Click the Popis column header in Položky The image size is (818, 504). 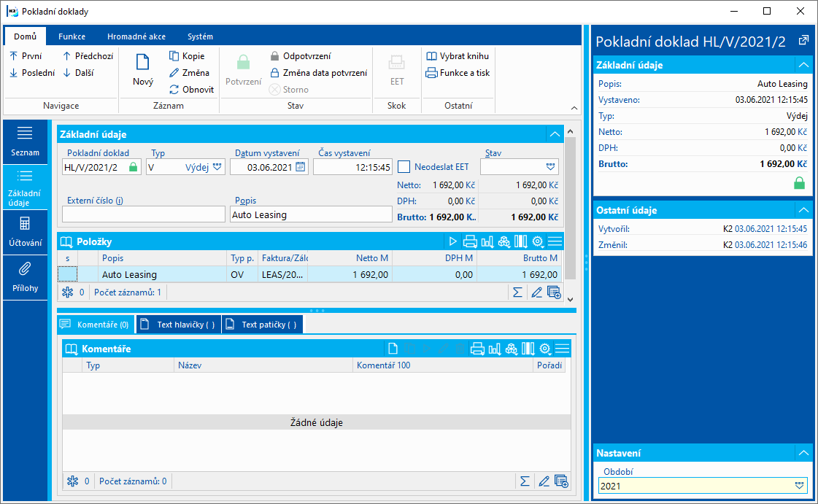[162, 258]
